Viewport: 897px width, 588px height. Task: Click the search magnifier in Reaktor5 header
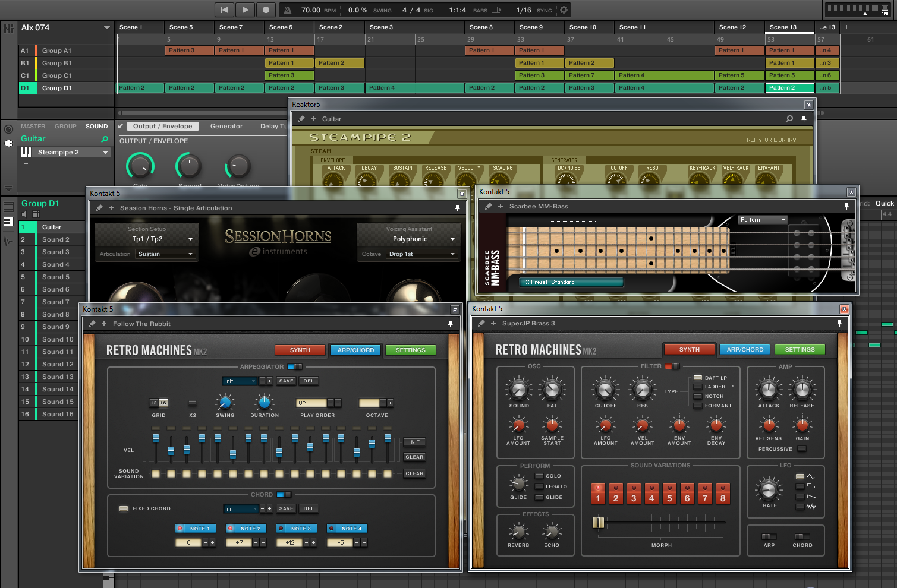tap(789, 119)
